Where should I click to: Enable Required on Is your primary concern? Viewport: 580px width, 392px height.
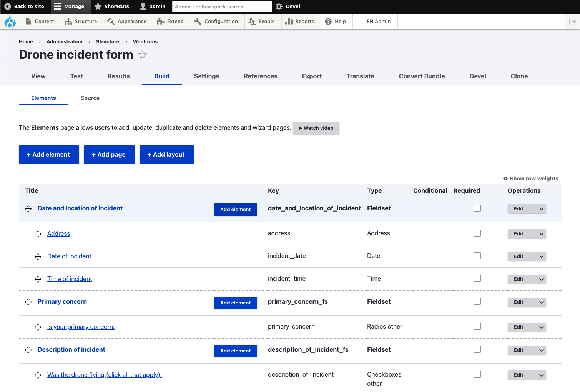tap(477, 326)
